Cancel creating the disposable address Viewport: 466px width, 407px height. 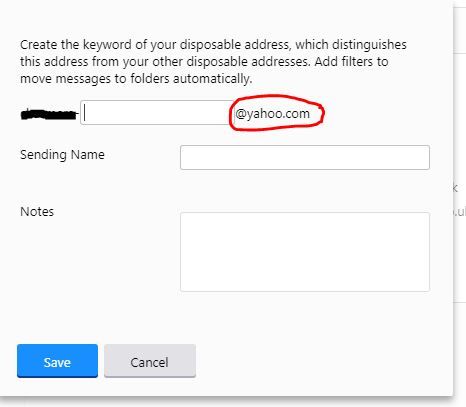150,361
